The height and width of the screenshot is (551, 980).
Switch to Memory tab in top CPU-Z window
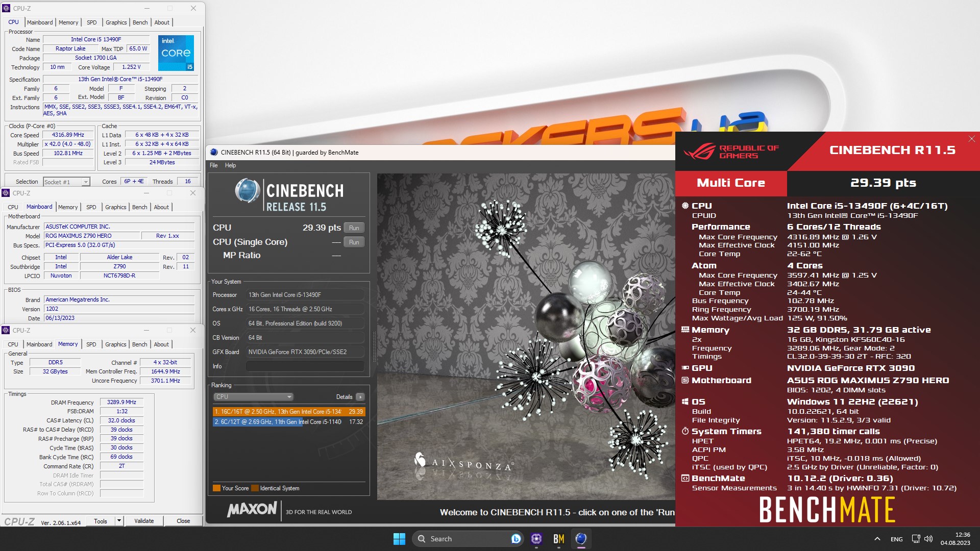(x=68, y=22)
